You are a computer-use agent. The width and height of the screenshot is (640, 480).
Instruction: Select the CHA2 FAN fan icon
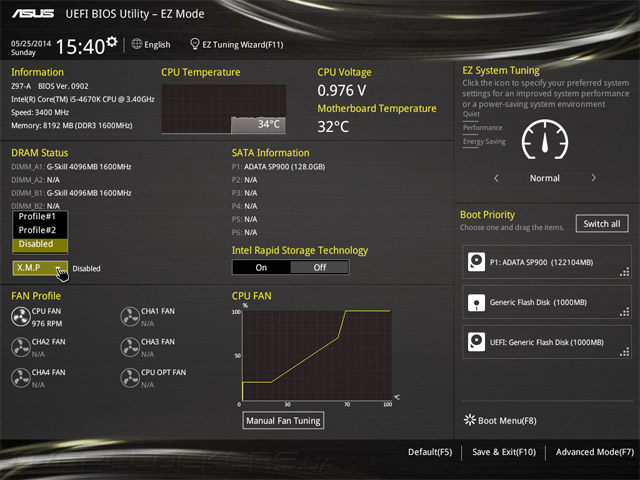point(20,347)
